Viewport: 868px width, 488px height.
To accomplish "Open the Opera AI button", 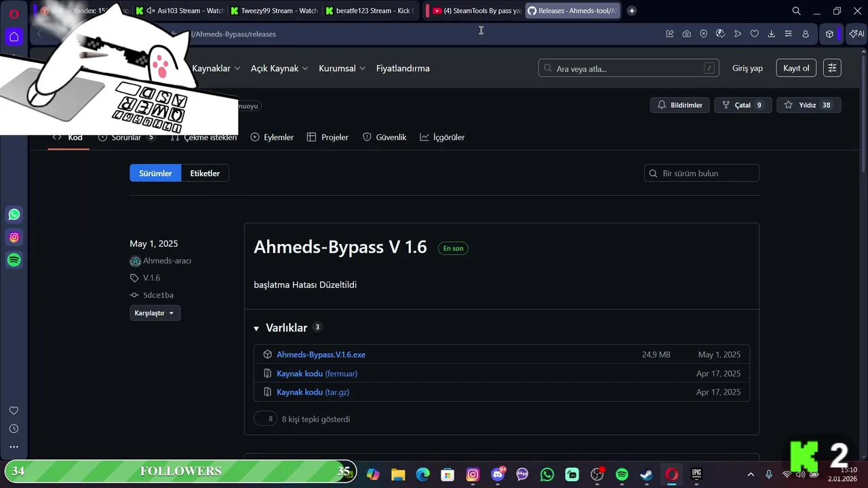I will (x=856, y=34).
